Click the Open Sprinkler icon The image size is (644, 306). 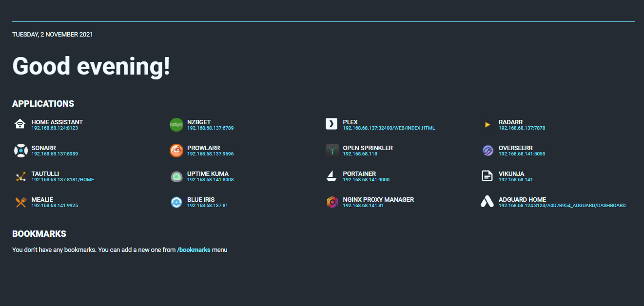coord(332,150)
